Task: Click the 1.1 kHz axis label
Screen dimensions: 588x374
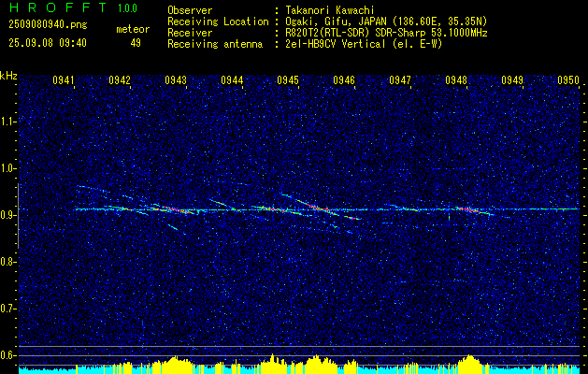Action: click(8, 122)
